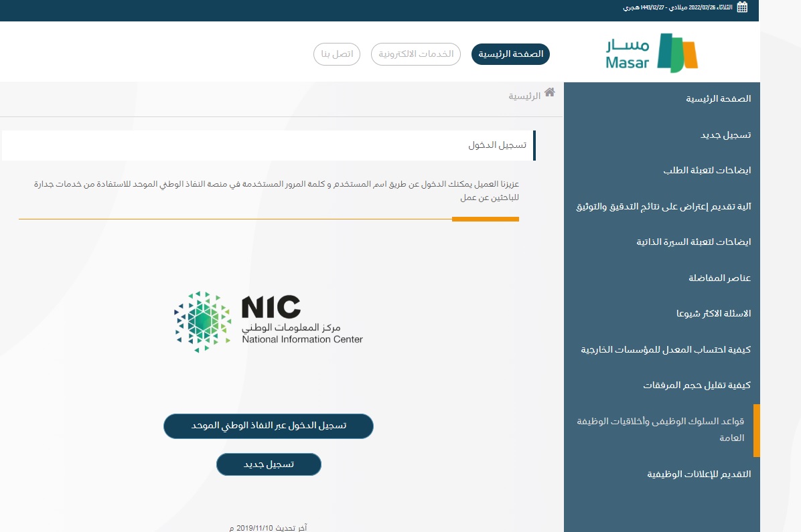The height and width of the screenshot is (532, 801).
Task: Open كيفية احتساب المعدل للمؤسسات الخارجية
Action: click(666, 350)
